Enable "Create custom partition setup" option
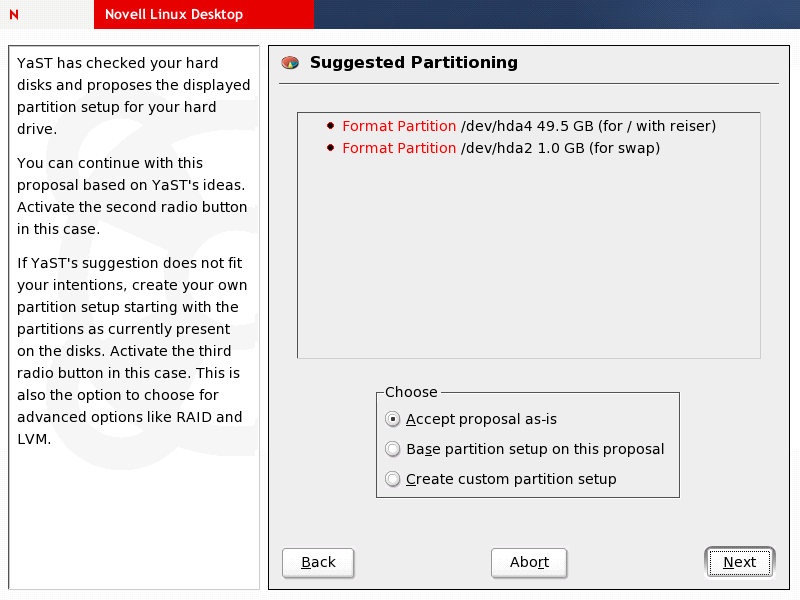The width and height of the screenshot is (800, 600). coord(393,479)
